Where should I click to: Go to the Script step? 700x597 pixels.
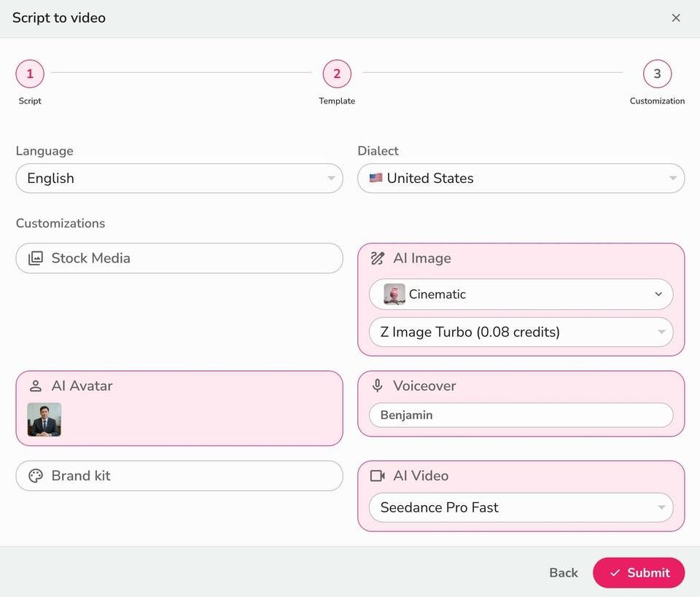tap(30, 74)
